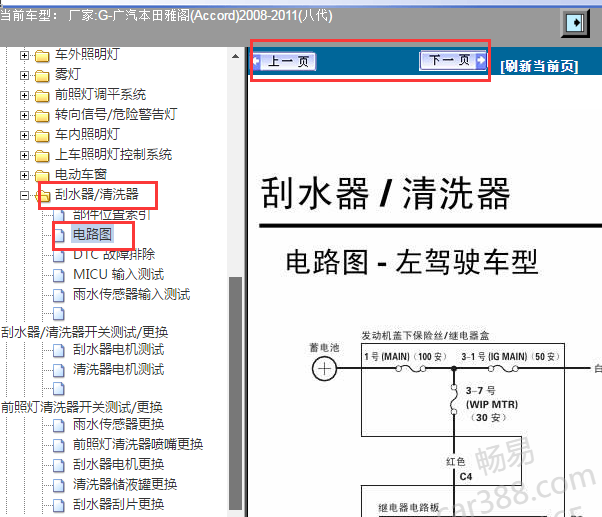The height and width of the screenshot is (517, 602).
Task: Open the 电动车窗 tree entry
Action: (x=81, y=174)
